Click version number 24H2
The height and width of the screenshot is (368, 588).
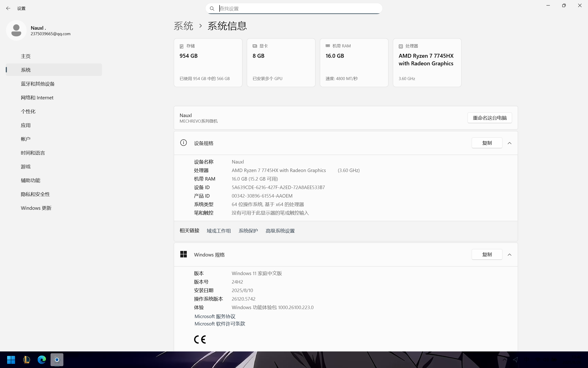[x=237, y=282]
